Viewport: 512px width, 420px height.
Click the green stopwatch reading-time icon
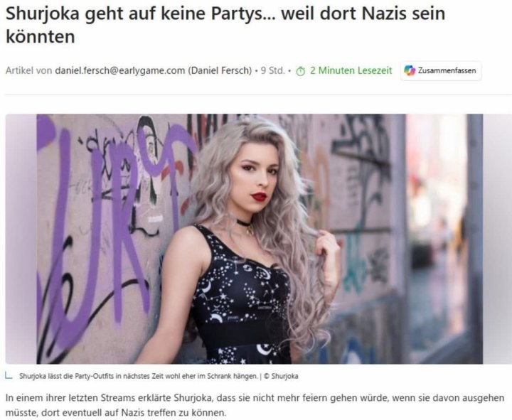click(x=300, y=71)
